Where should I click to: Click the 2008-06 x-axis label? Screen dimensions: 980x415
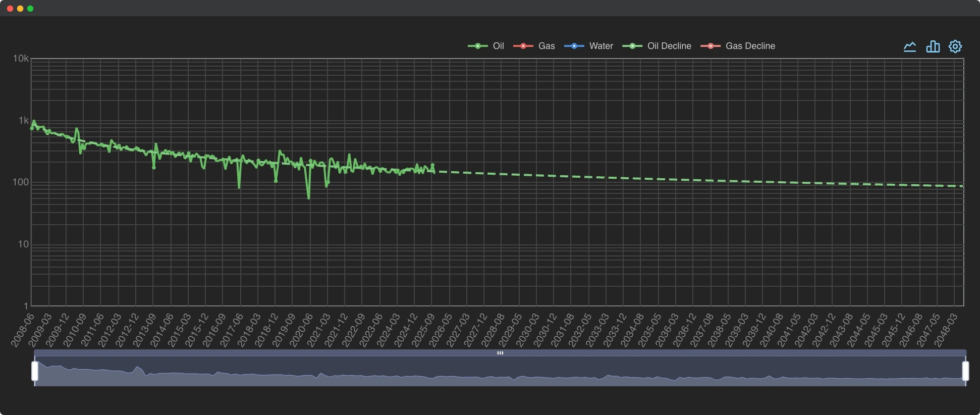[x=22, y=330]
